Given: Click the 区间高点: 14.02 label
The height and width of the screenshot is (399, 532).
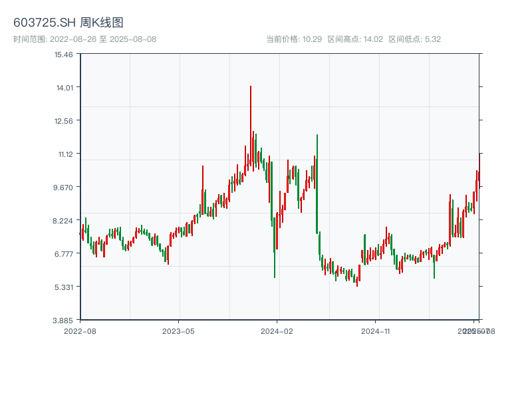Looking at the screenshot, I should [355, 39].
